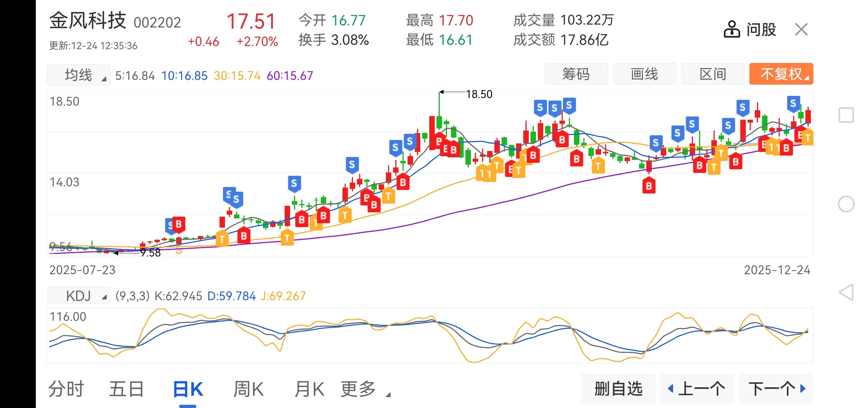This screenshot has width=868, height=408.
Task: Tap the 18.50 high price annotation
Action: 478,94
